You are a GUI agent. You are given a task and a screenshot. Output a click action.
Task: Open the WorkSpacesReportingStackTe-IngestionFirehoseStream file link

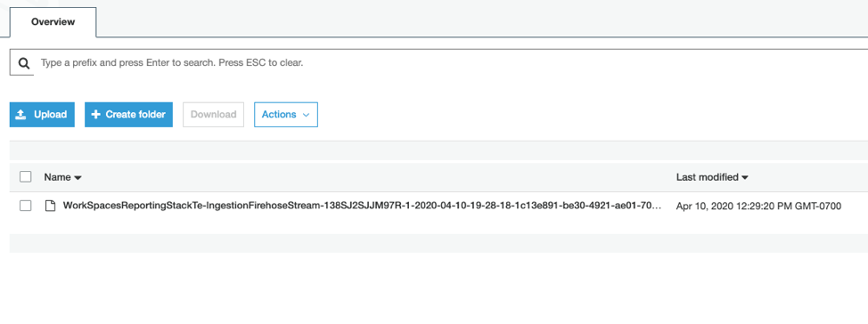point(362,207)
